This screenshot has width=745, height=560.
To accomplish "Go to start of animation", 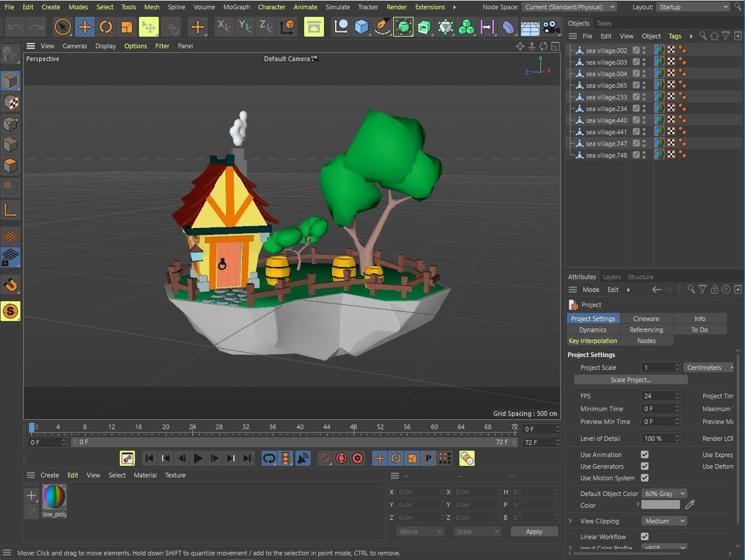I will 149,458.
